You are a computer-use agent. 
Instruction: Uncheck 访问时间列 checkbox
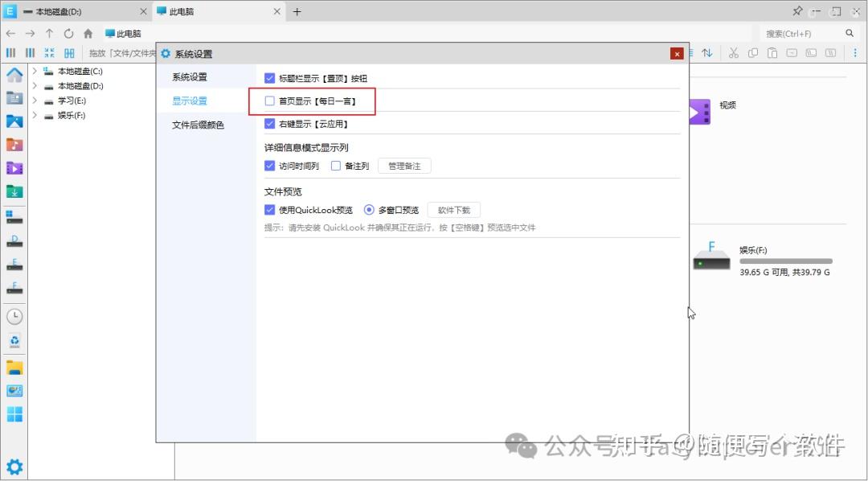tap(269, 166)
